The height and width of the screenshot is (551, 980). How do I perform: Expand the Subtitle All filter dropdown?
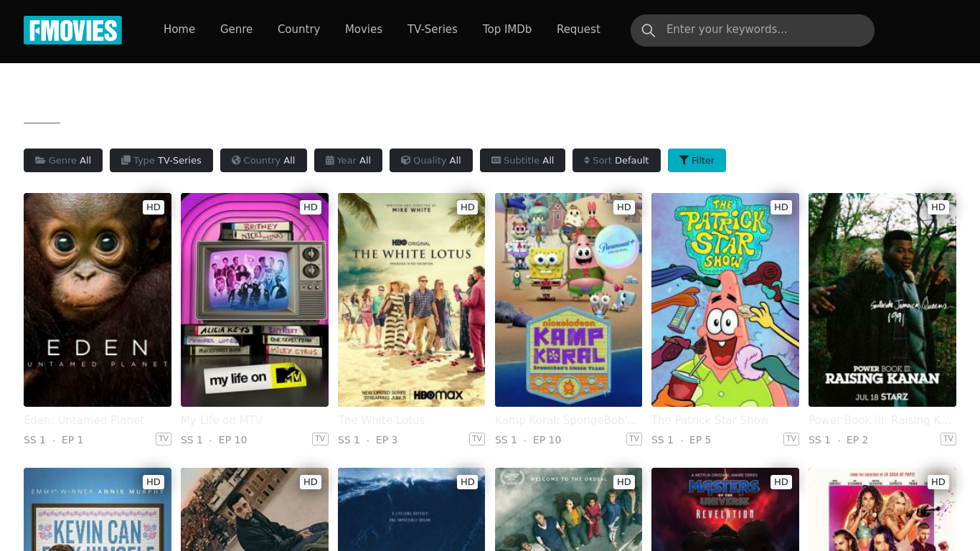(x=522, y=160)
